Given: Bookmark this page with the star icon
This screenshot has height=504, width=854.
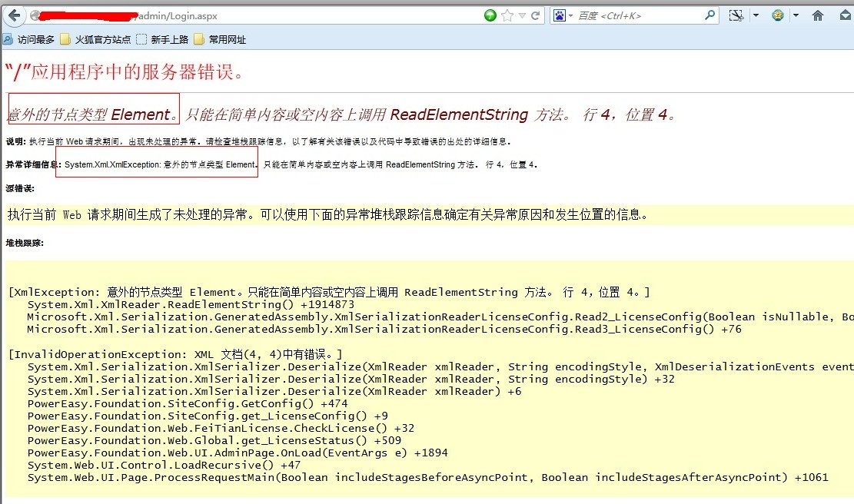Looking at the screenshot, I should (x=507, y=15).
